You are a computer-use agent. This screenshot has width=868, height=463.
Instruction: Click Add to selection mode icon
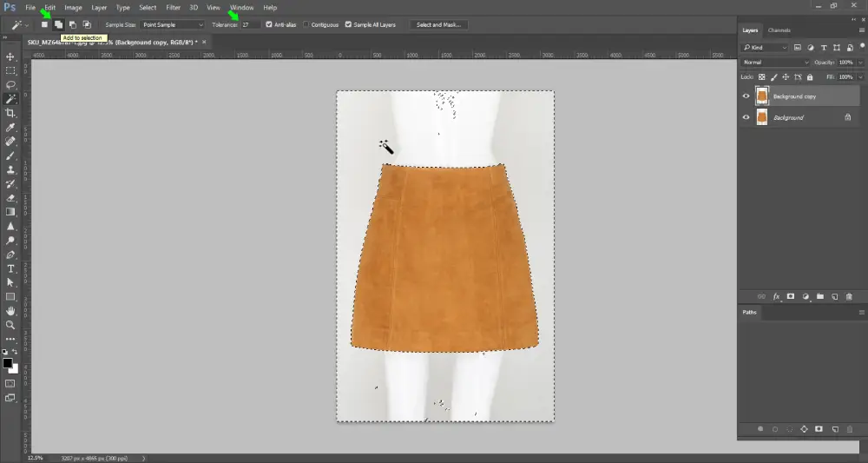pyautogui.click(x=58, y=24)
